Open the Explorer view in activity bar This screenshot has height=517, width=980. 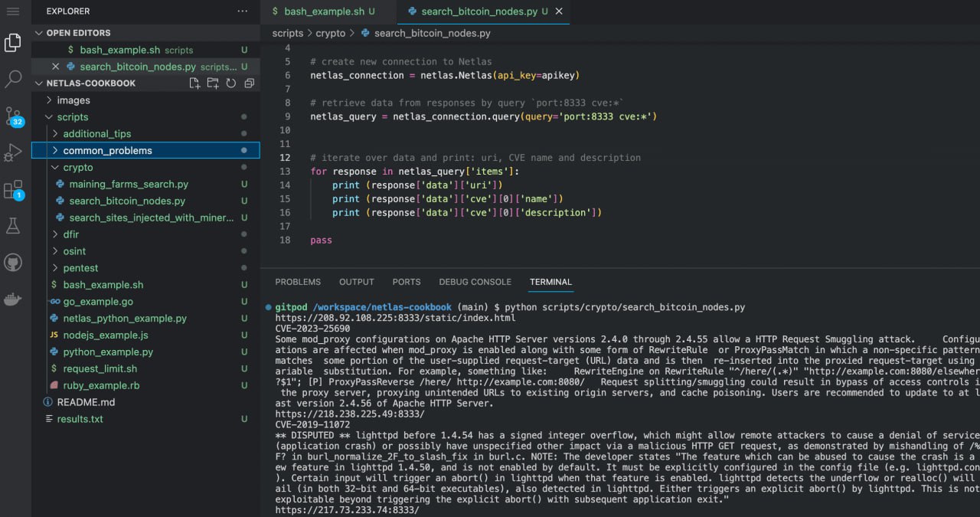pyautogui.click(x=13, y=44)
